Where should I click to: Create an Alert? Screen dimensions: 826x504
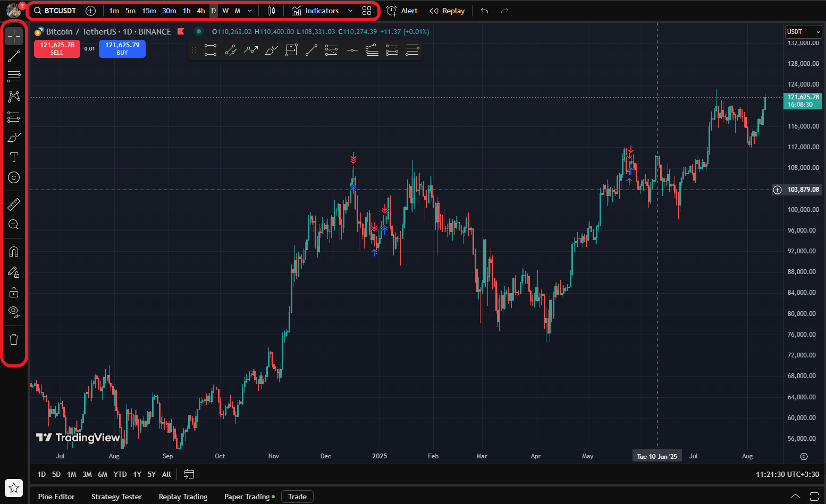(402, 11)
